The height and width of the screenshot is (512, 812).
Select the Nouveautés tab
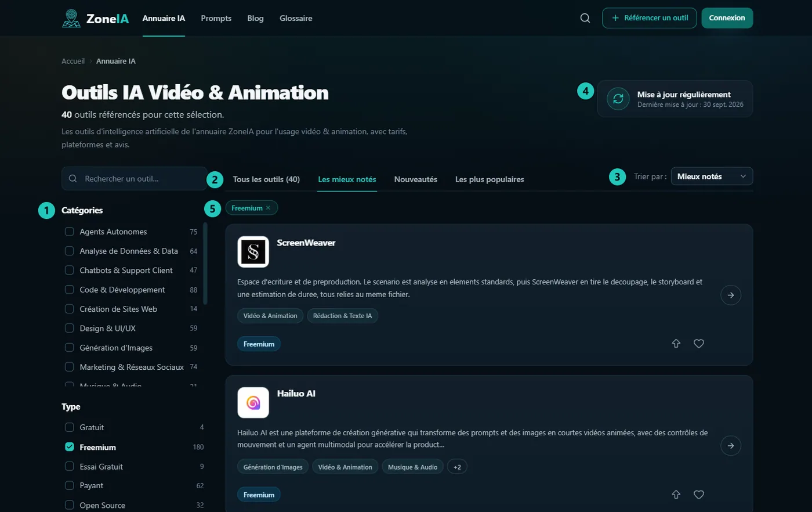[x=415, y=179]
